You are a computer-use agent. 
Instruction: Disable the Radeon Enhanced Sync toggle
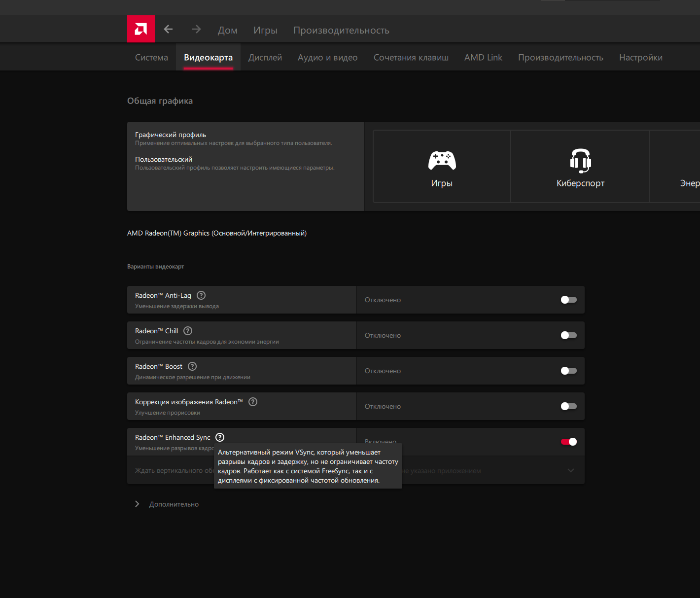tap(568, 442)
